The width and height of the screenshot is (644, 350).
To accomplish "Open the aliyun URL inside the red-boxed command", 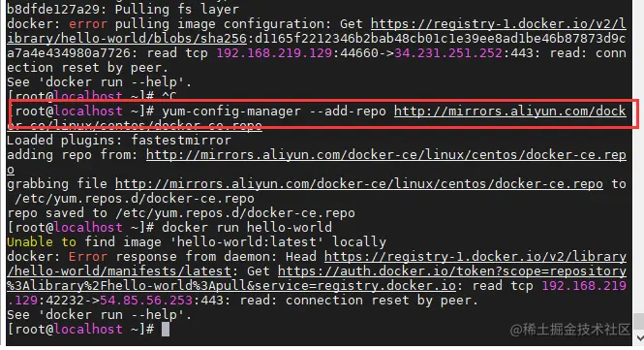I will [x=510, y=111].
